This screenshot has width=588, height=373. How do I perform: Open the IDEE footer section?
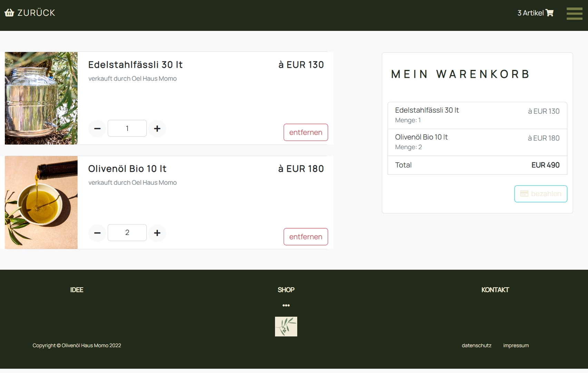pyautogui.click(x=77, y=290)
